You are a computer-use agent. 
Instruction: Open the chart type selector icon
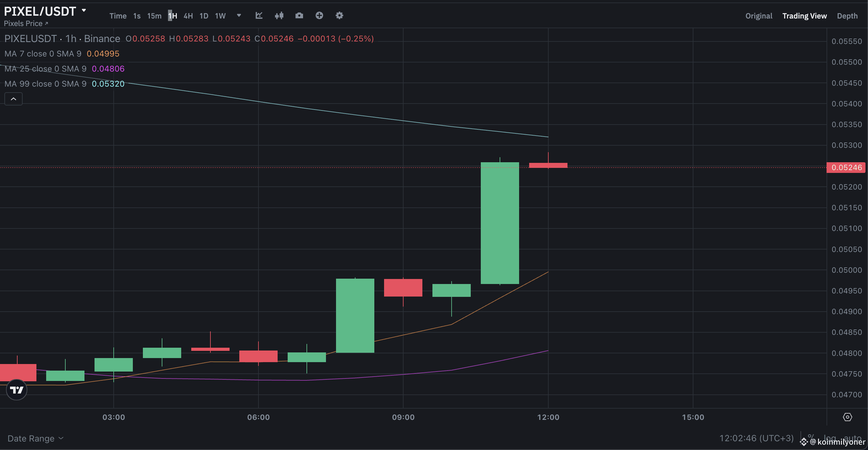pyautogui.click(x=259, y=15)
